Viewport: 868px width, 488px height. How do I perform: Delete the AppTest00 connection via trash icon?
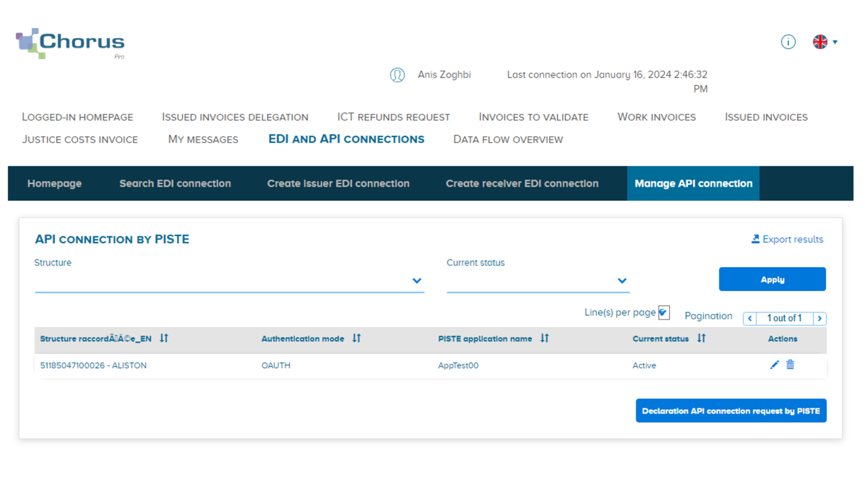pyautogui.click(x=790, y=365)
